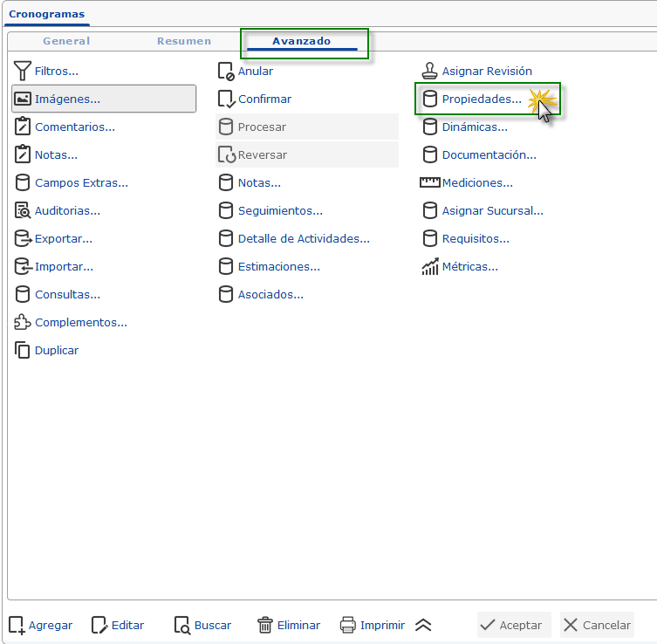Switch to the General tab
This screenshot has height=644, width=657.
pyautogui.click(x=66, y=41)
